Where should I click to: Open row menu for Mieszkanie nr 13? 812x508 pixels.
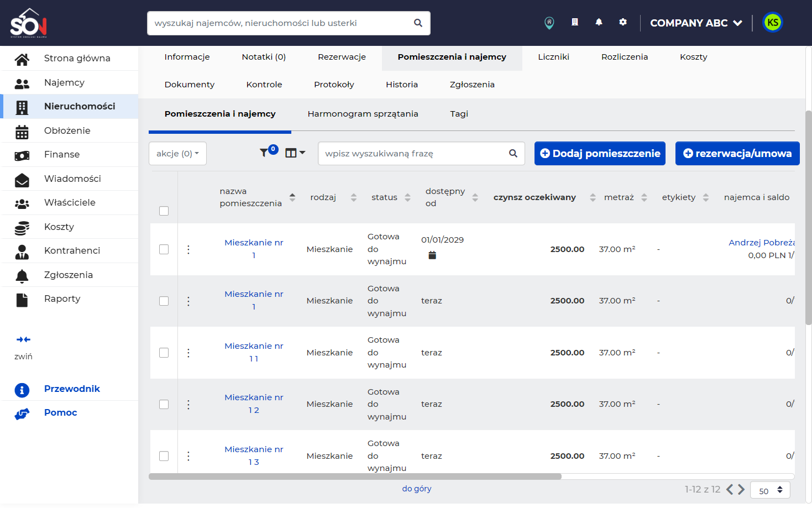tap(188, 456)
